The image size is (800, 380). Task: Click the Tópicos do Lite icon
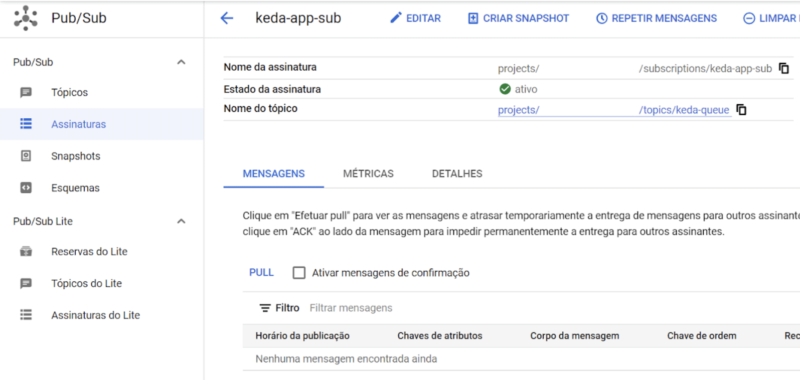[x=26, y=284]
